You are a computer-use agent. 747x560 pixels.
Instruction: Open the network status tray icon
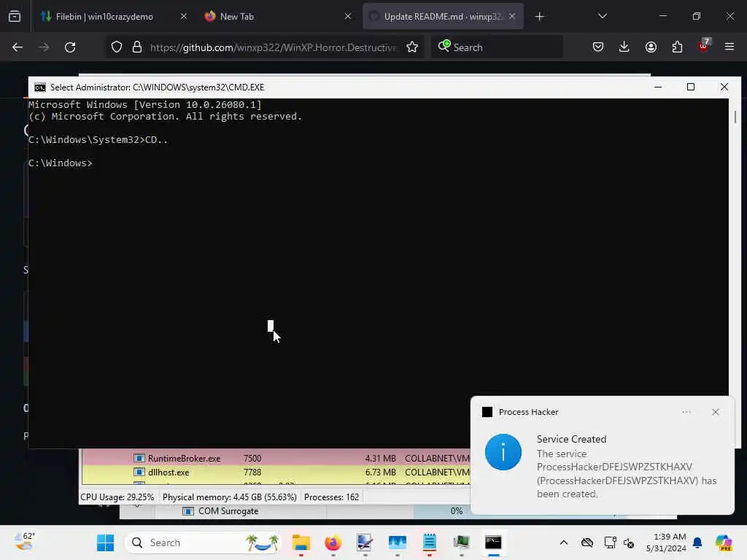coord(610,542)
